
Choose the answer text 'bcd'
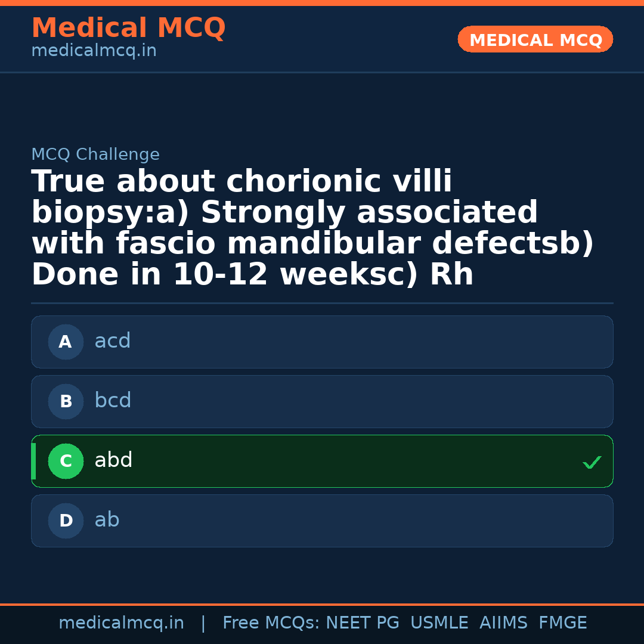click(x=113, y=401)
